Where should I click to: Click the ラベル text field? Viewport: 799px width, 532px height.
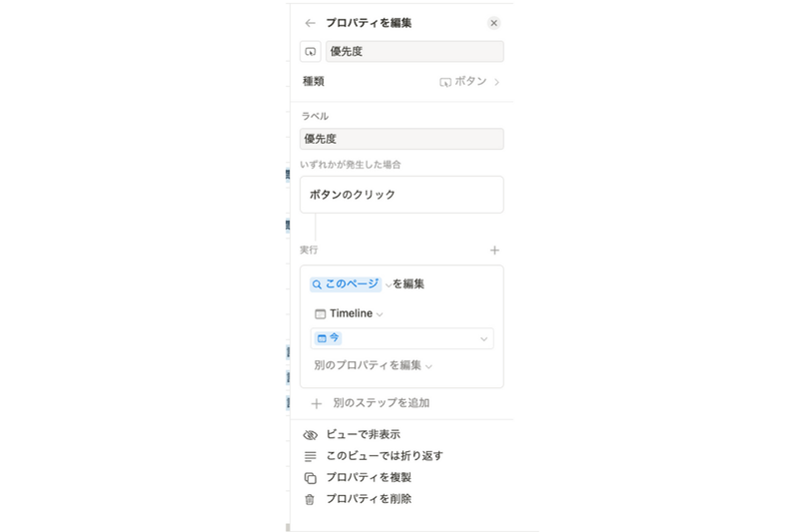click(401, 139)
